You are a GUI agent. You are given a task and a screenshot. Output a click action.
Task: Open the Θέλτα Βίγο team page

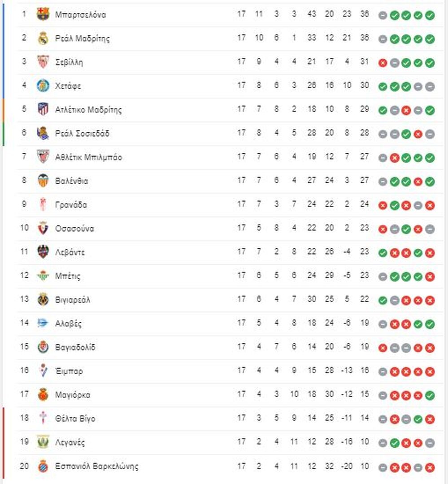[75, 419]
